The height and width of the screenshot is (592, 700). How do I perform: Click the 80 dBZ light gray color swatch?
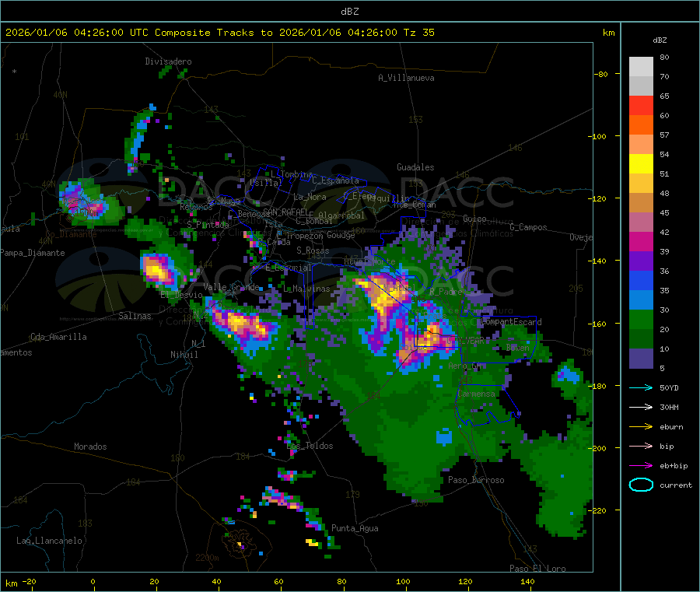coord(641,67)
